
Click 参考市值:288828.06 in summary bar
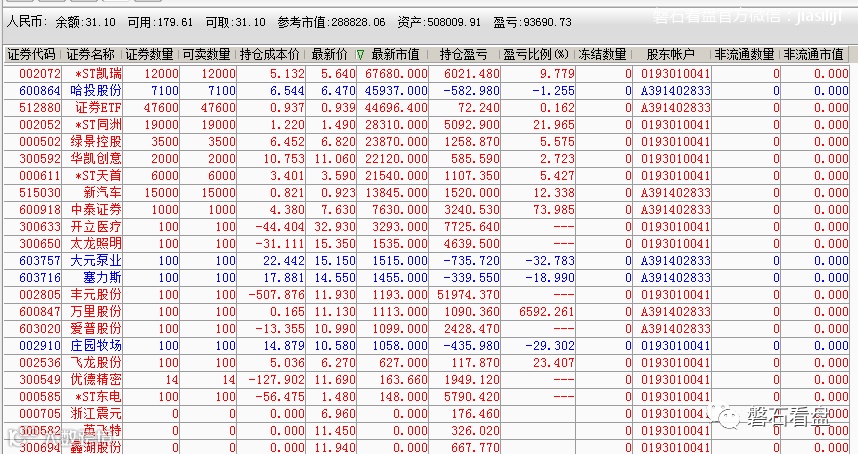[331, 22]
